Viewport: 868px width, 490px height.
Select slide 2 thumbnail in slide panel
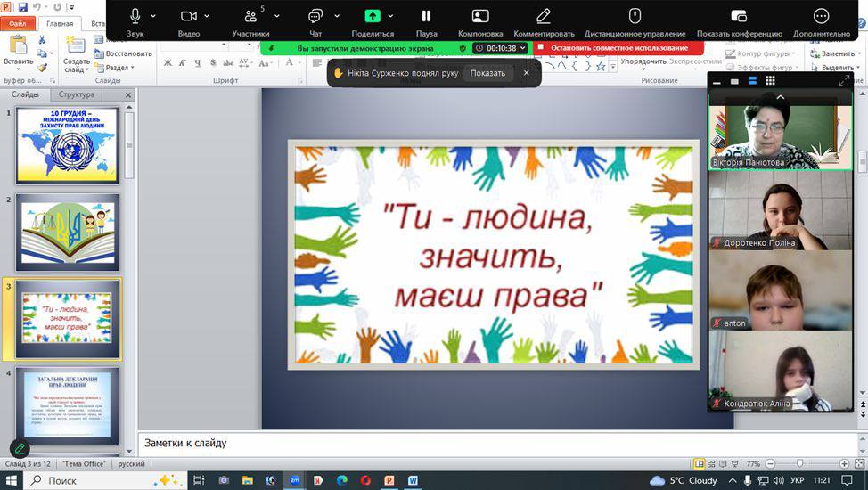pos(67,231)
